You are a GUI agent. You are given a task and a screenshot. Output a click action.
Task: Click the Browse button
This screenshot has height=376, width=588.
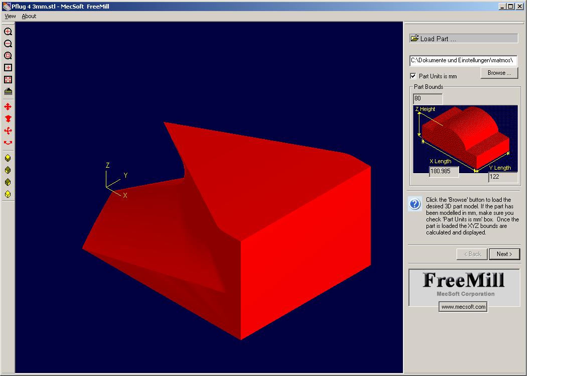[499, 73]
